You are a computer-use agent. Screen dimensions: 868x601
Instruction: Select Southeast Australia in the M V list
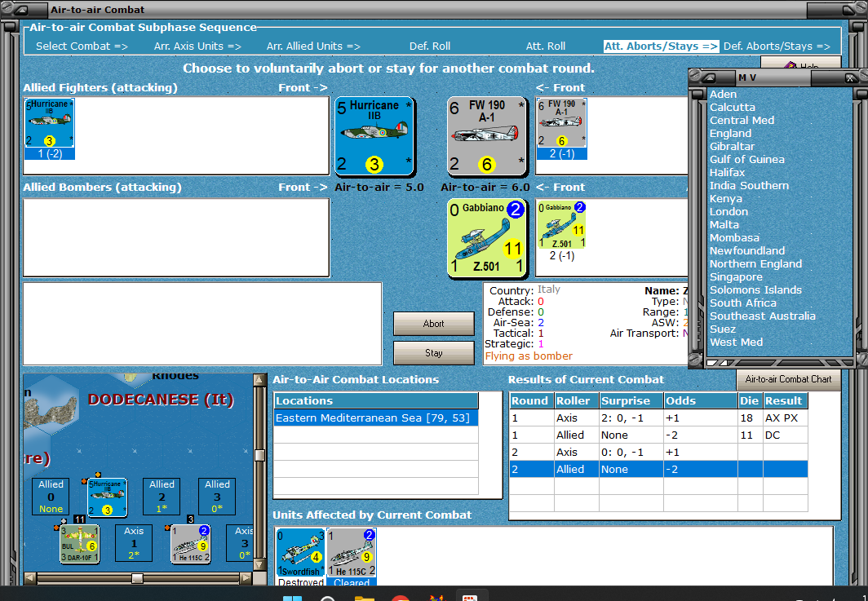click(x=762, y=316)
